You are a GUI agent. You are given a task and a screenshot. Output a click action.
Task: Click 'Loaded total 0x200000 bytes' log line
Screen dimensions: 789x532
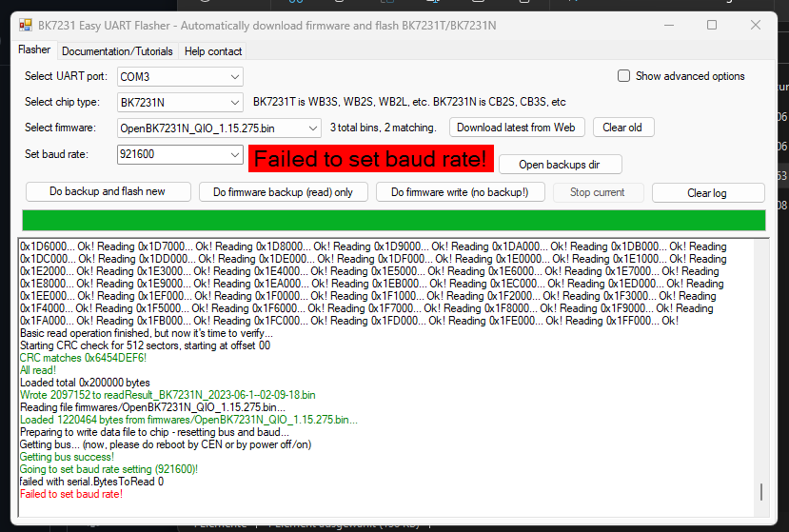click(x=85, y=383)
